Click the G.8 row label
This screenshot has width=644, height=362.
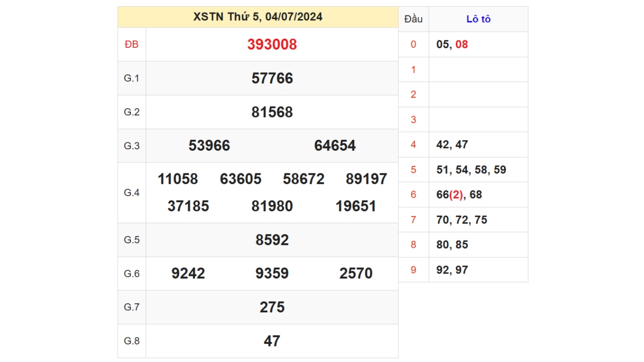(x=132, y=341)
